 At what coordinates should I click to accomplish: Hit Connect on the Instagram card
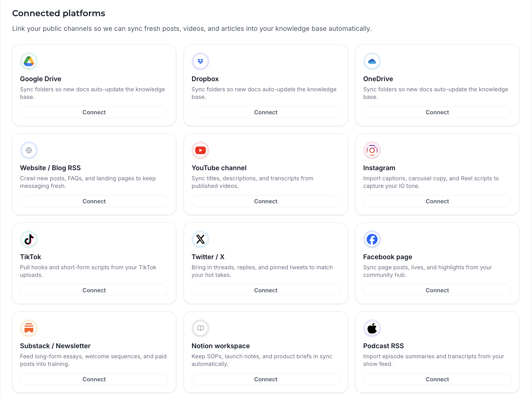437,201
